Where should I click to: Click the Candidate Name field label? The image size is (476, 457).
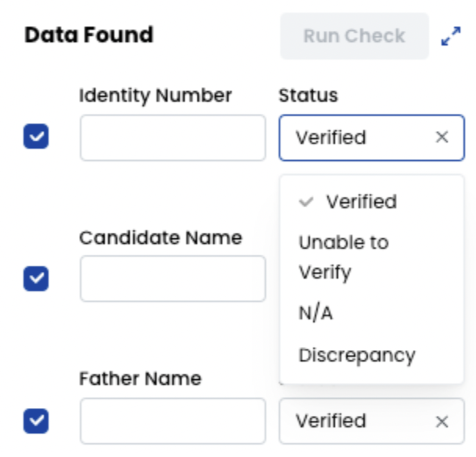160,237
